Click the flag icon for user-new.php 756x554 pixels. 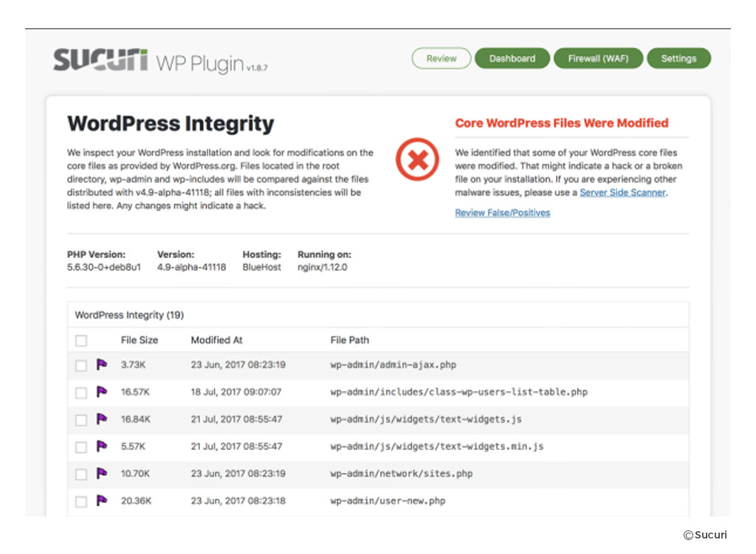(x=102, y=500)
